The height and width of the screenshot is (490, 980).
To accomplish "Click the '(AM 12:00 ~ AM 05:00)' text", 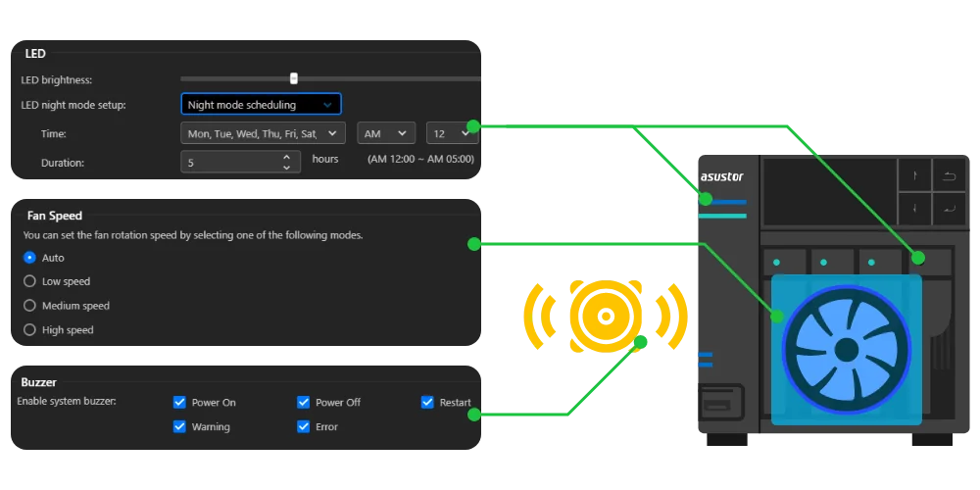I will (x=420, y=160).
